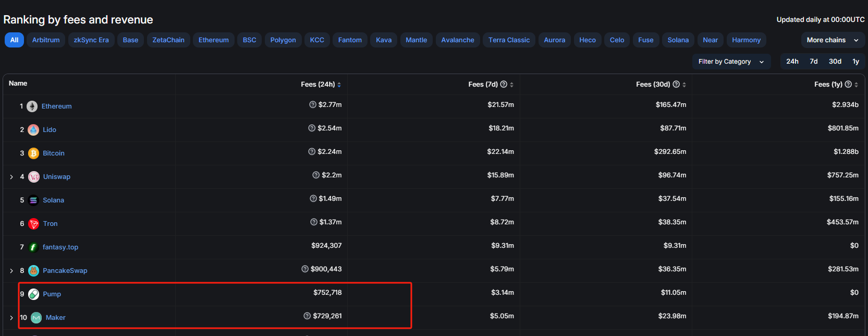This screenshot has width=868, height=336.
Task: Click the Maker logo icon
Action: [36, 318]
